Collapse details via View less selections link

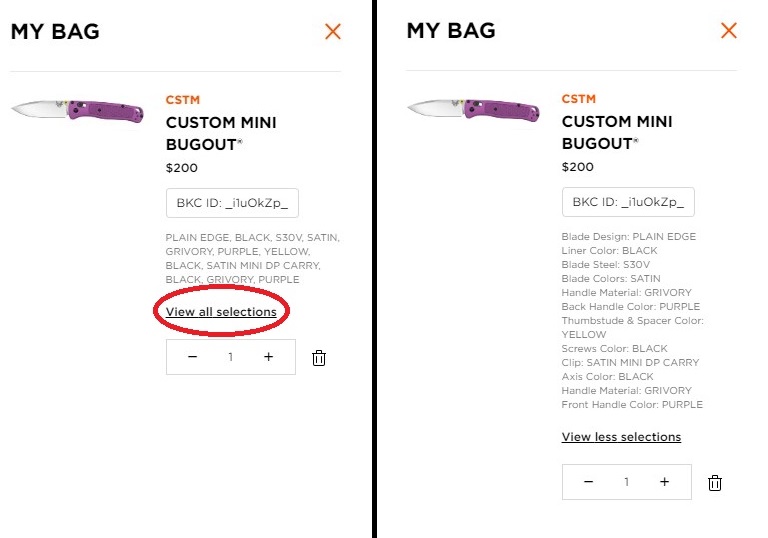point(621,437)
